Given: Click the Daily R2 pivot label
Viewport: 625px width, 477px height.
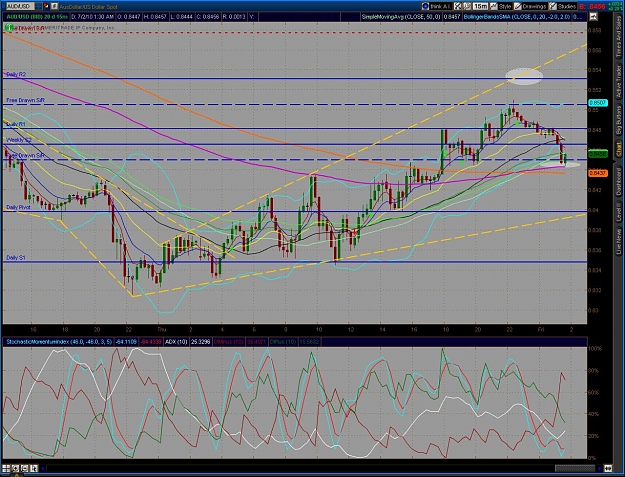Looking at the screenshot, I should [x=16, y=75].
